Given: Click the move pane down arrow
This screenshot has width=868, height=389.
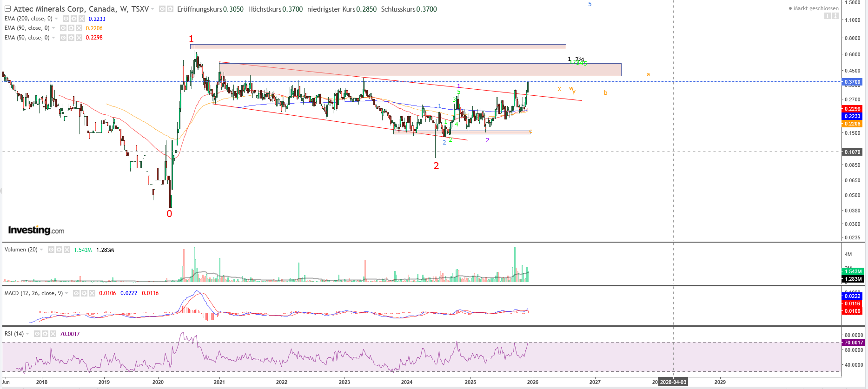Looking at the screenshot, I should click(x=828, y=16).
